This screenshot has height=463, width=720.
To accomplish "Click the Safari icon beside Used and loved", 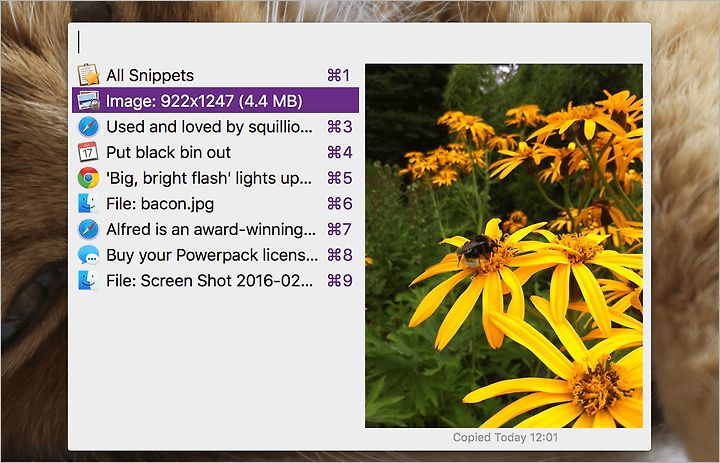I will (88, 126).
